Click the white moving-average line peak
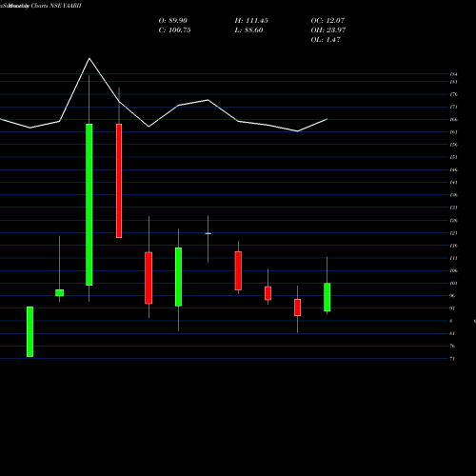The width and height of the screenshot is (476, 476). [x=89, y=58]
